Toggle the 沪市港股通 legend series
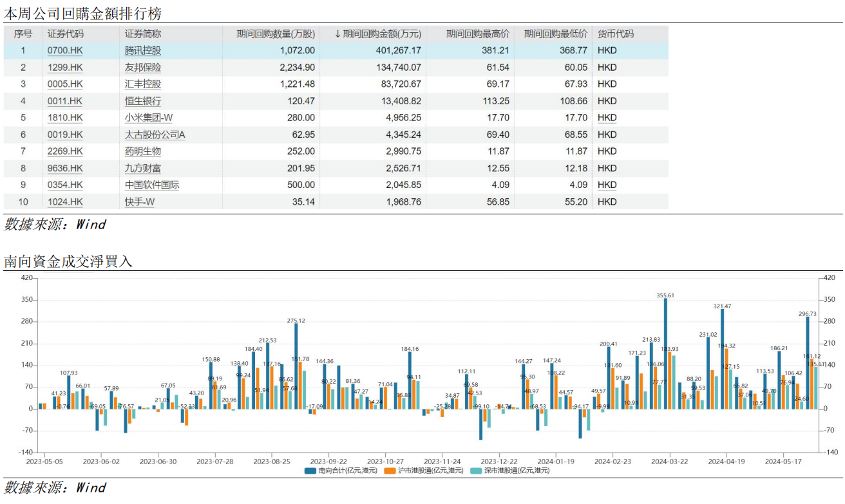Image resolution: width=845 pixels, height=504 pixels. pos(423,471)
